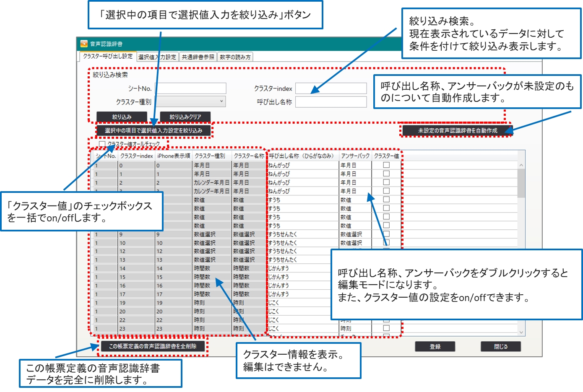The width and height of the screenshot is (583, 392).
Task: Toggle the クラスター値オールチェック checkbox
Action: click(x=102, y=144)
